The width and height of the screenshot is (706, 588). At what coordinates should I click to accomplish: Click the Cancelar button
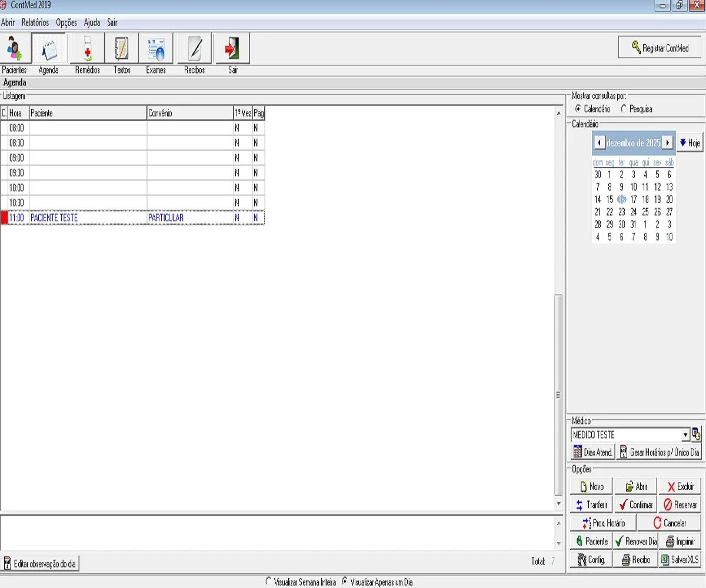coord(670,523)
